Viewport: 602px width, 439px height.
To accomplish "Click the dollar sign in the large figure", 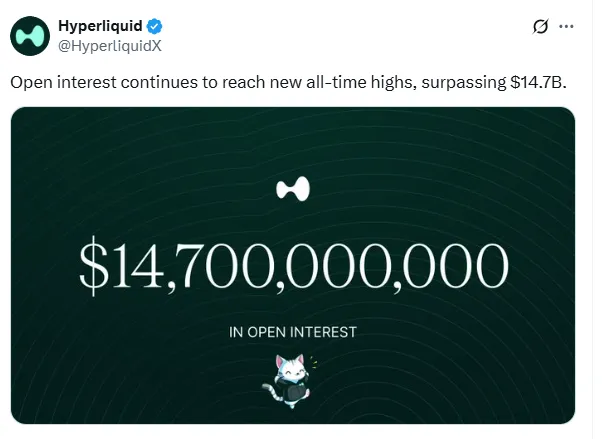I will 94,267.
